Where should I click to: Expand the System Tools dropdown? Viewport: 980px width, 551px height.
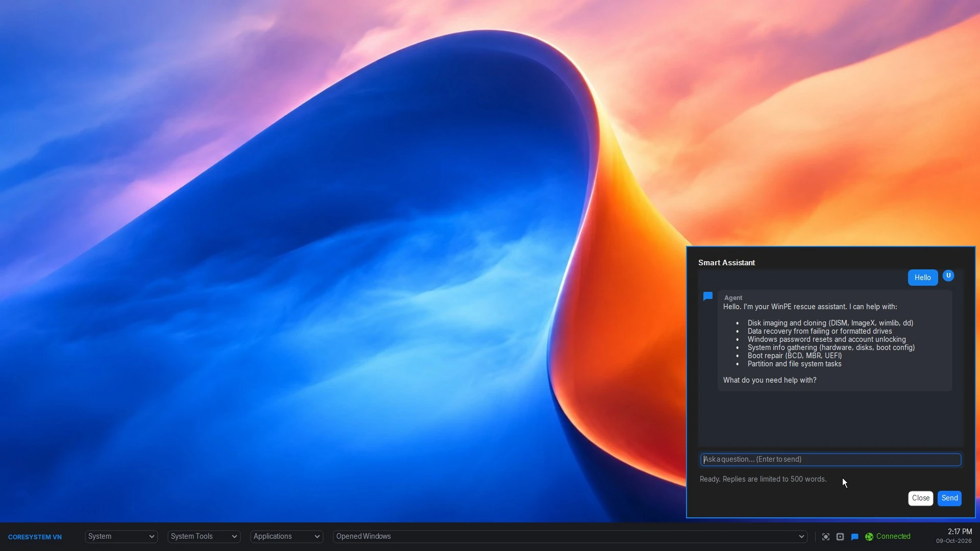[x=204, y=537]
